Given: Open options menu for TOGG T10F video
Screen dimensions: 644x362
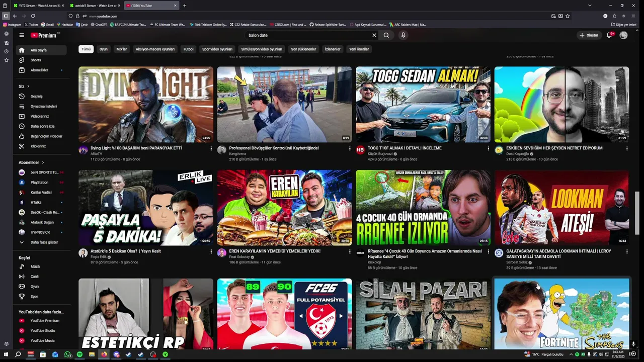Looking at the screenshot, I should pyautogui.click(x=488, y=149).
